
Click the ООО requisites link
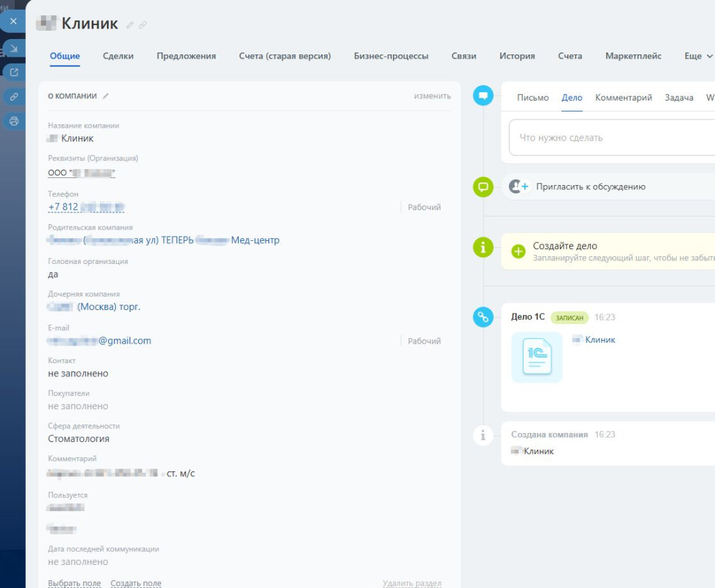click(x=82, y=173)
